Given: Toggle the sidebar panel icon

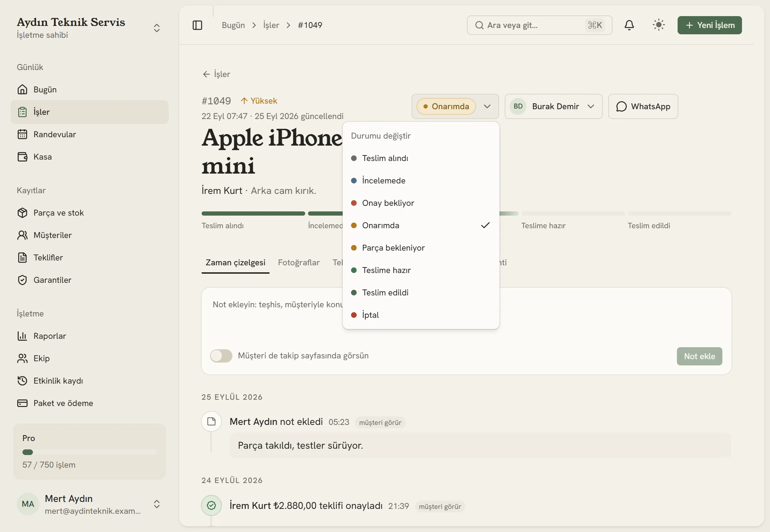Looking at the screenshot, I should pos(197,25).
